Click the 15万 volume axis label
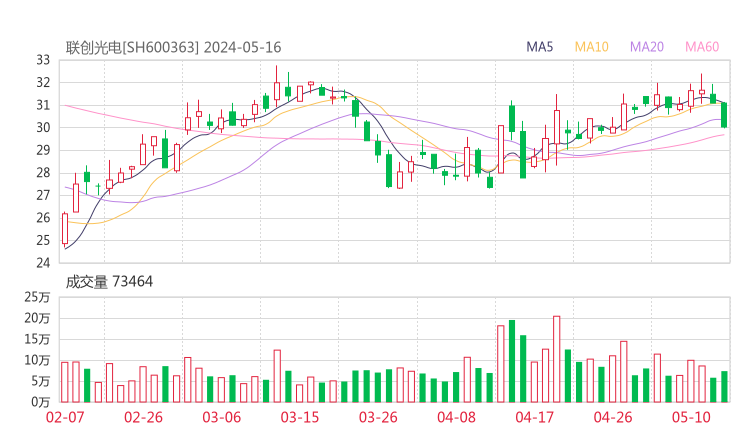Image resolution: width=740 pixels, height=440 pixels. 37,339
